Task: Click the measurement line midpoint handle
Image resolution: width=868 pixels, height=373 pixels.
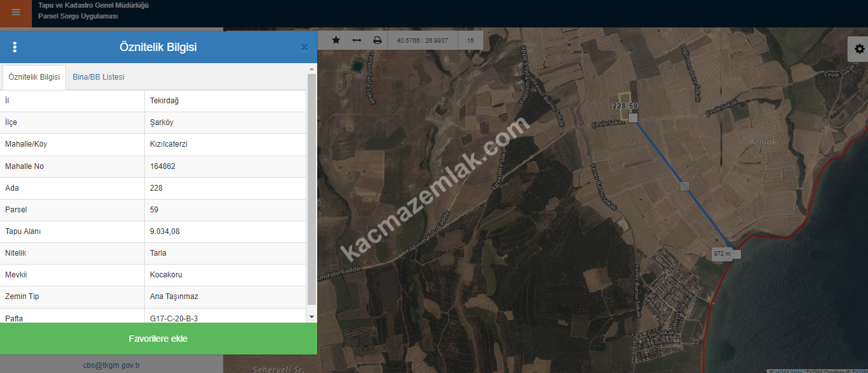Action: click(x=685, y=186)
